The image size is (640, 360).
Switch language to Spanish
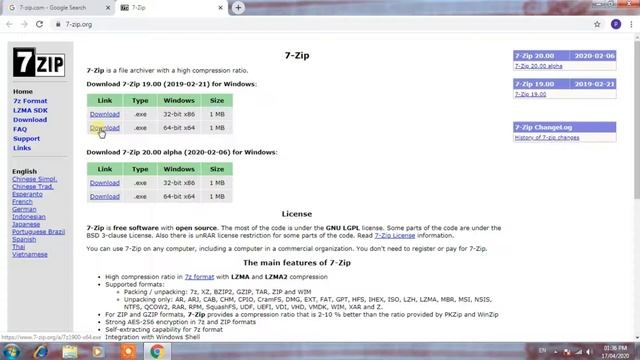24,239
